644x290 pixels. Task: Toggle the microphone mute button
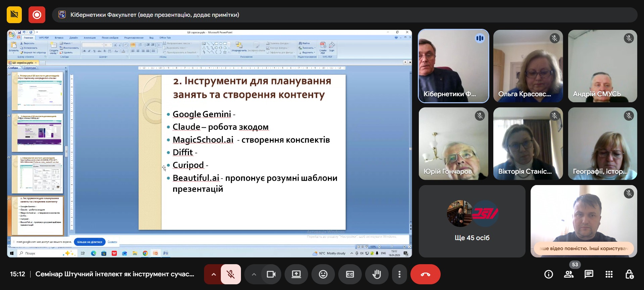pyautogui.click(x=231, y=274)
